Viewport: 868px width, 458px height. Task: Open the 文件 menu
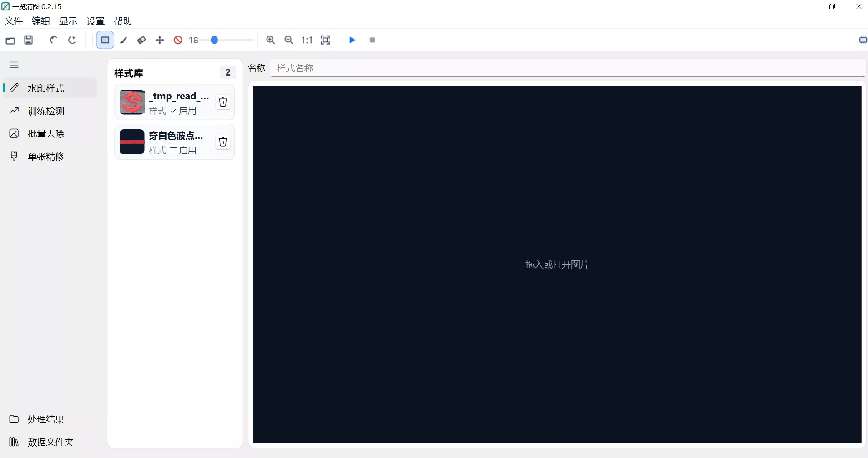click(x=14, y=21)
